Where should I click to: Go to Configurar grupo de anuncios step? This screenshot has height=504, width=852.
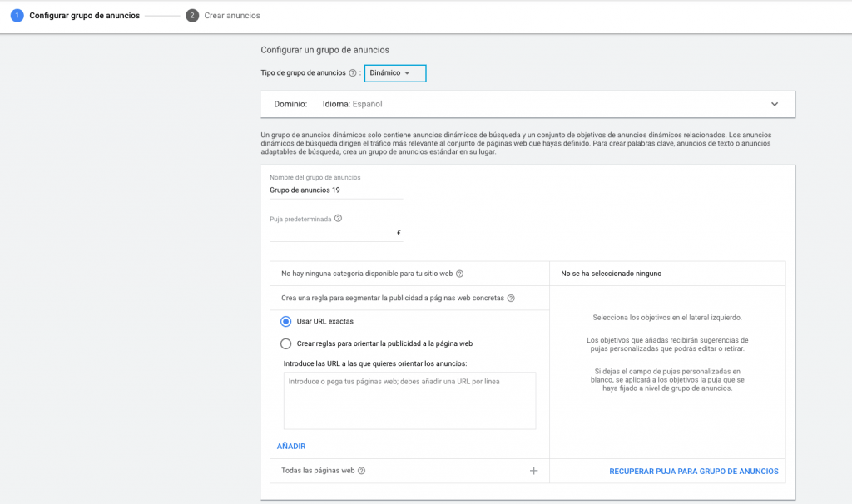(84, 16)
